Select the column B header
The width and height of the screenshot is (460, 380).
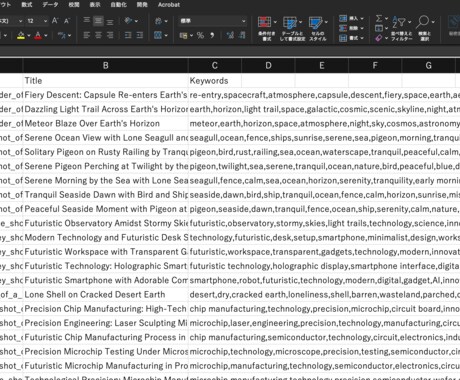(x=105, y=66)
